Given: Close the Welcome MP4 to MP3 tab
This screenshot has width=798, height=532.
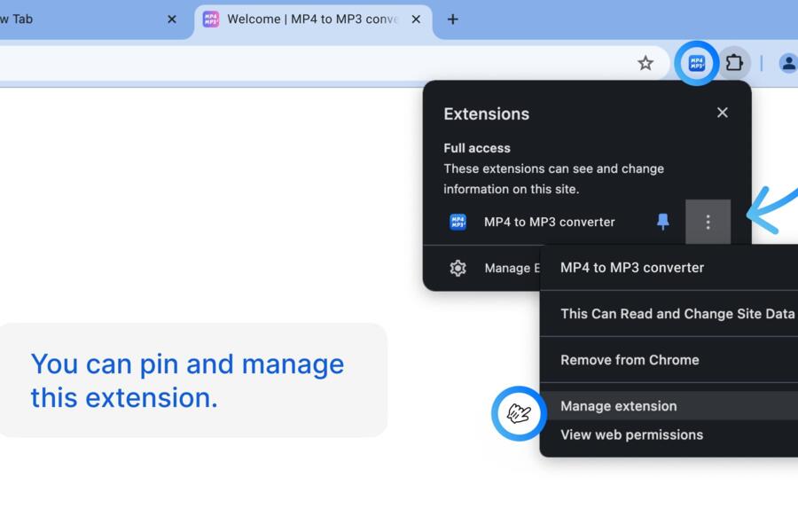Looking at the screenshot, I should (x=416, y=20).
